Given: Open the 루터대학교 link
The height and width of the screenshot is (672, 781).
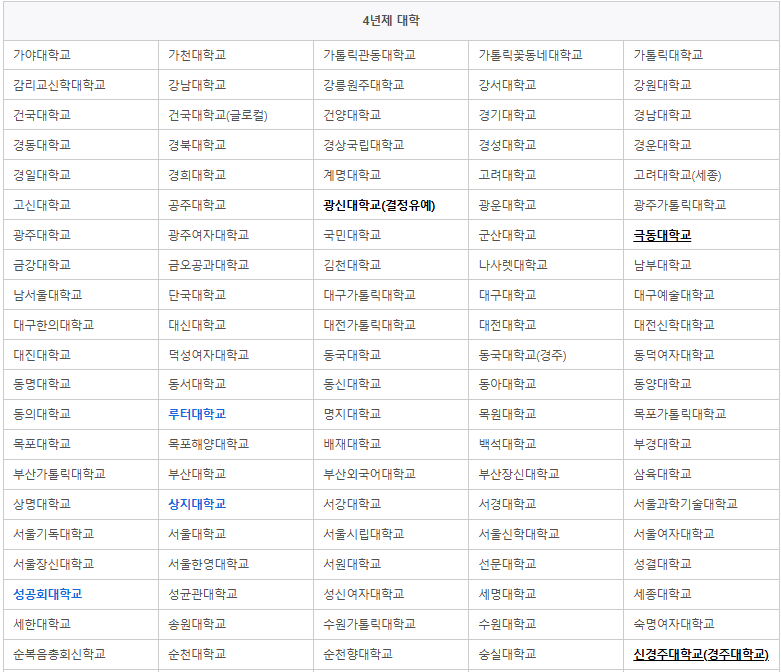Looking at the screenshot, I should 197,414.
